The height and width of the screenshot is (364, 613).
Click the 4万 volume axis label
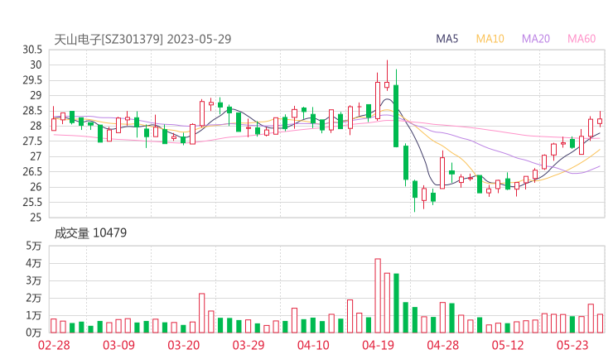point(34,264)
